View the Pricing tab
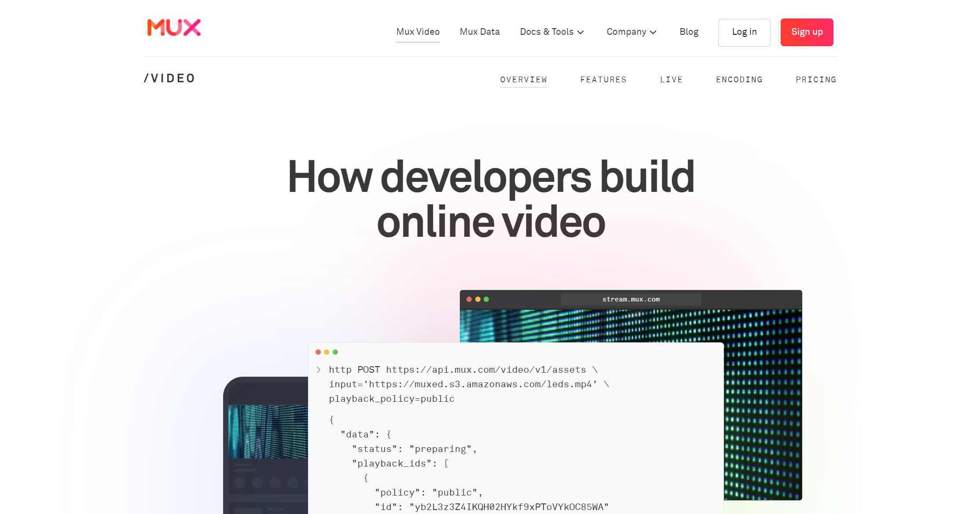The width and height of the screenshot is (980, 514). click(x=815, y=80)
